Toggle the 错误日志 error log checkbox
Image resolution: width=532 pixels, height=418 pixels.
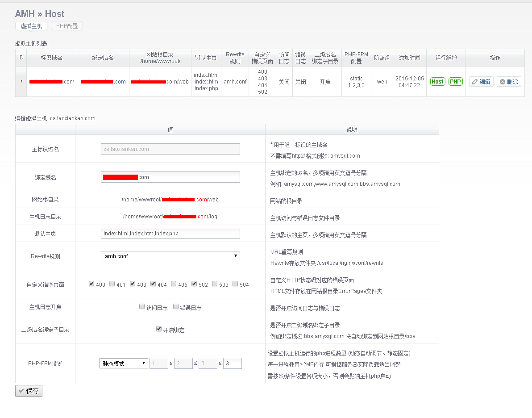(x=176, y=307)
